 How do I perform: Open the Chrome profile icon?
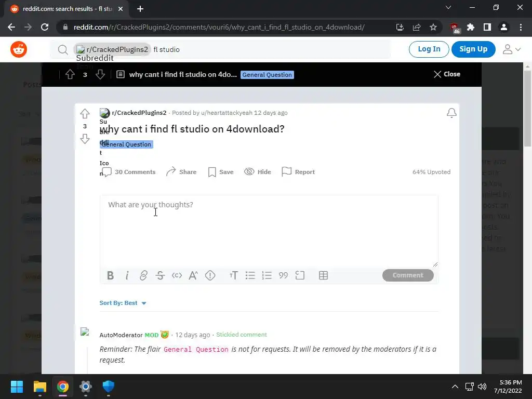(504, 27)
